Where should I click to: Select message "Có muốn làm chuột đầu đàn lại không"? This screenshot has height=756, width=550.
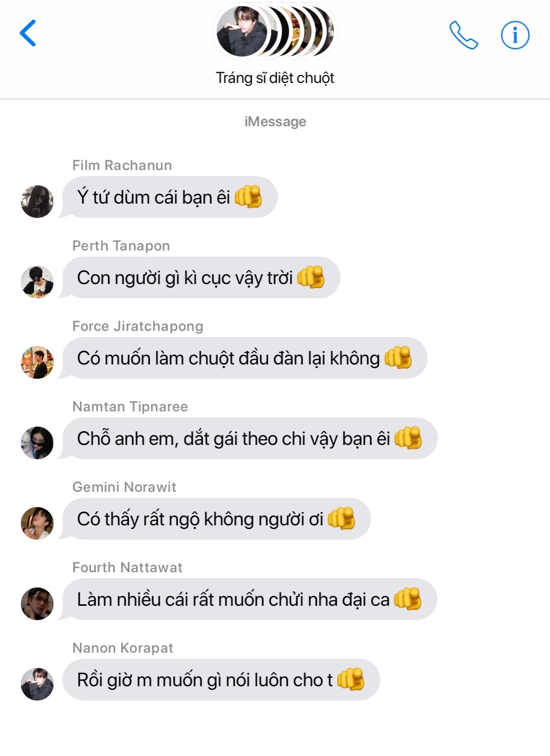pos(244,358)
